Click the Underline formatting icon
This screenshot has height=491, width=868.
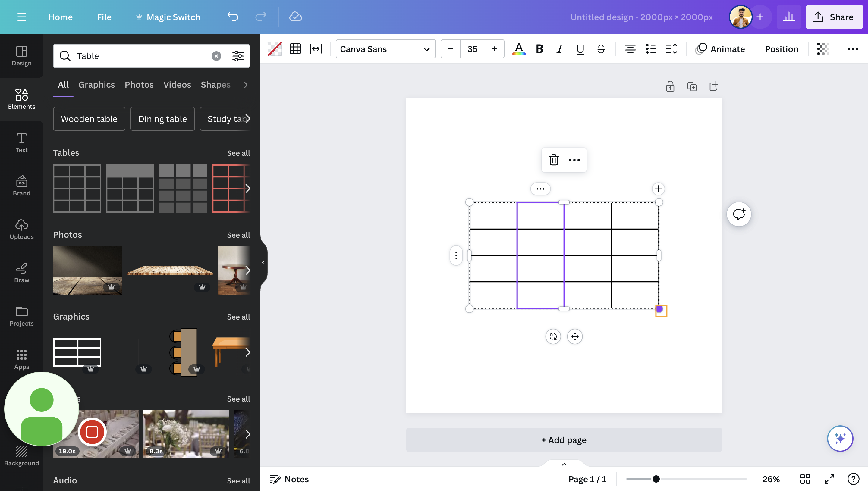tap(579, 49)
